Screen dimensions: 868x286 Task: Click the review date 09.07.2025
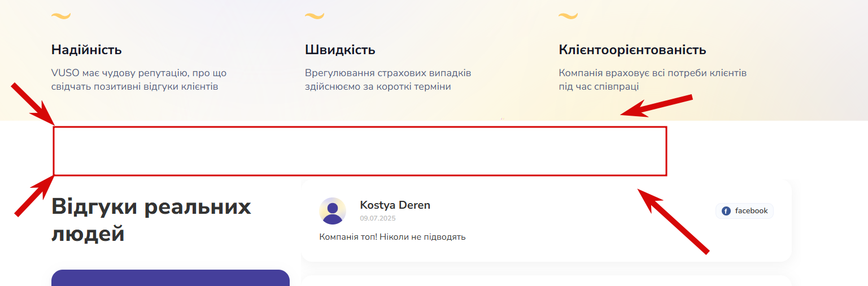point(378,218)
